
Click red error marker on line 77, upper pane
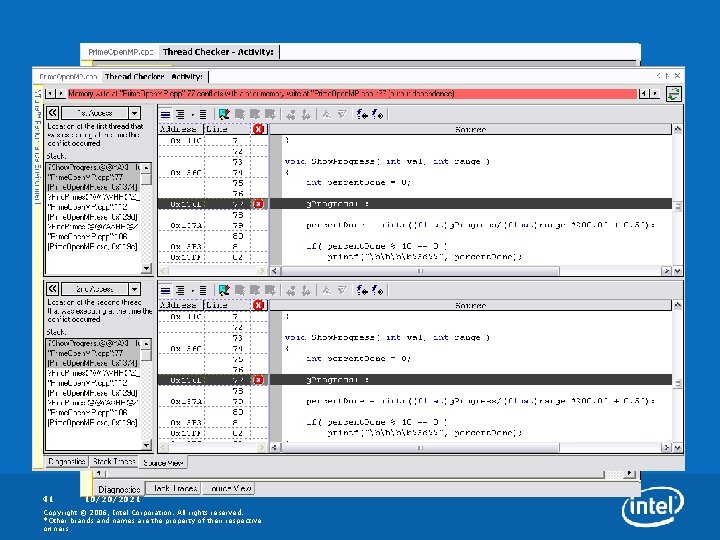[x=259, y=204]
